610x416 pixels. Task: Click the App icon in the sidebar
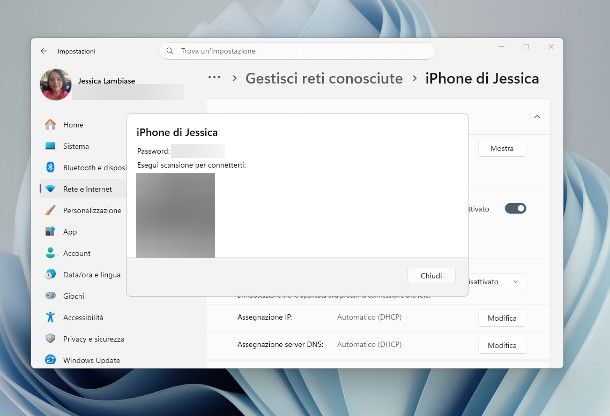[50, 232]
